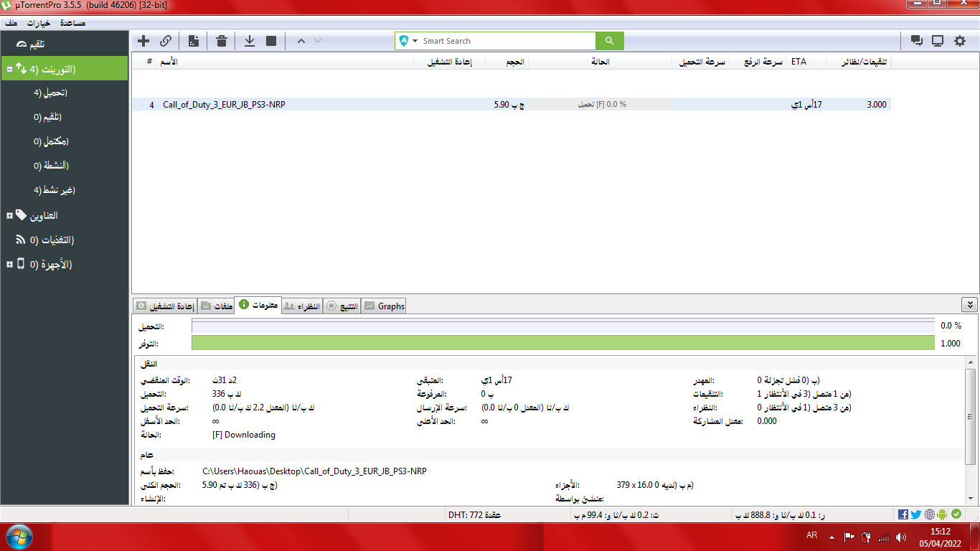The height and width of the screenshot is (551, 980).
Task: Open search provider dropdown in Smart Search
Action: tap(415, 42)
